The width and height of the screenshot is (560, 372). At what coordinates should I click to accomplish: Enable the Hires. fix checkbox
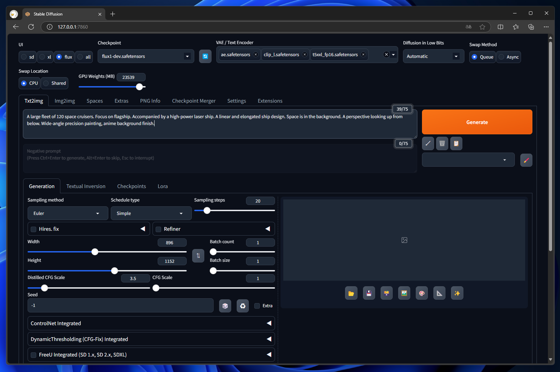point(34,229)
